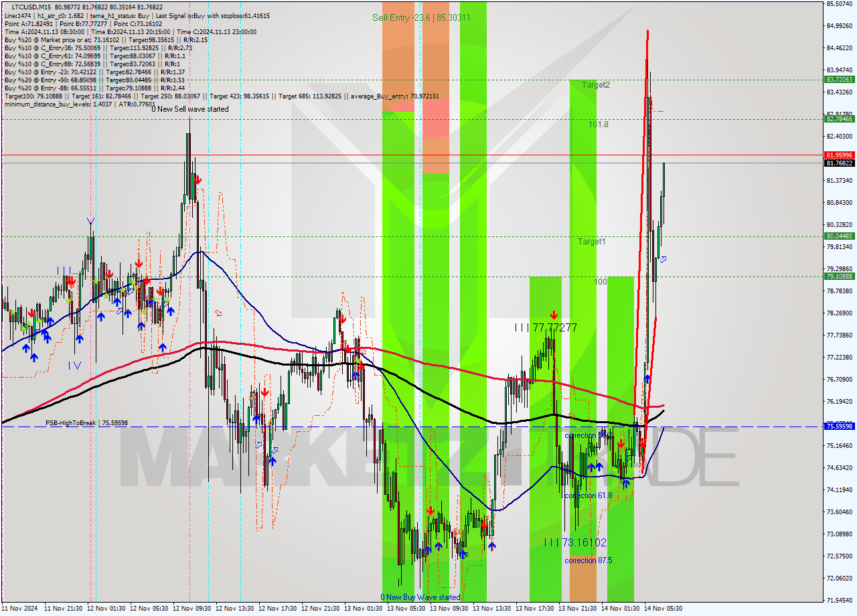
Task: Select the 'correction 87.5' label
Action: (x=589, y=560)
